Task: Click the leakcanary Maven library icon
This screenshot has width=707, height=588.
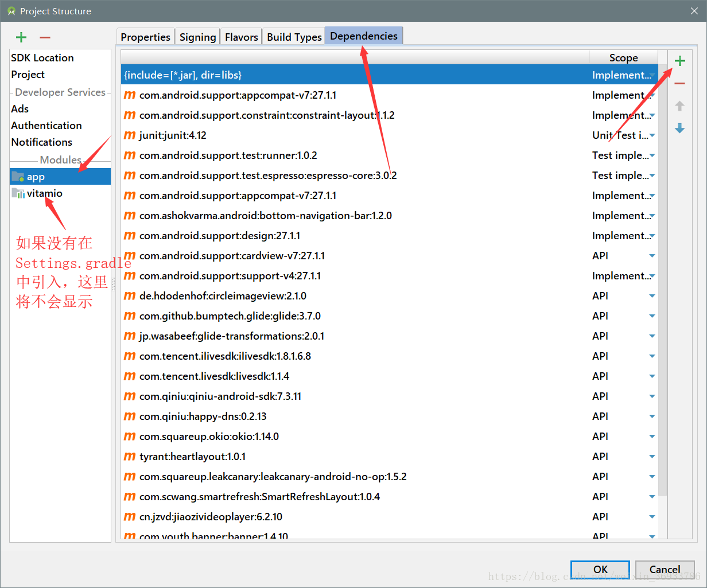Action: click(x=130, y=477)
